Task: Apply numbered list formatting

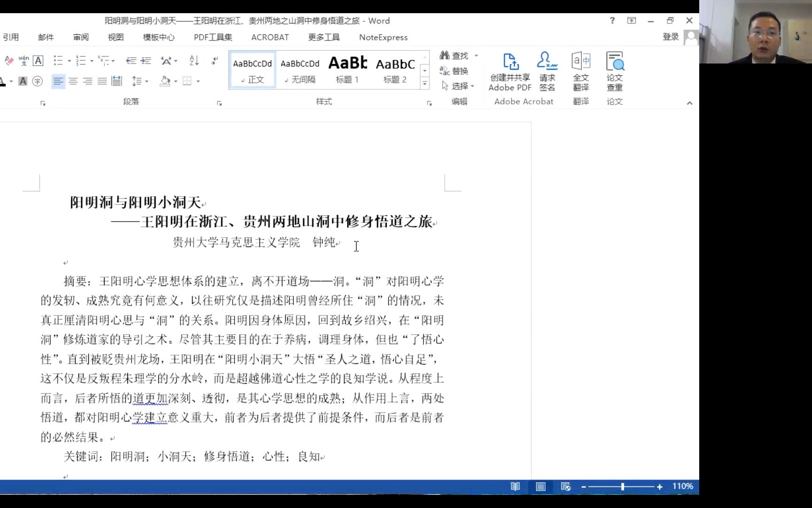Action: 81,60
